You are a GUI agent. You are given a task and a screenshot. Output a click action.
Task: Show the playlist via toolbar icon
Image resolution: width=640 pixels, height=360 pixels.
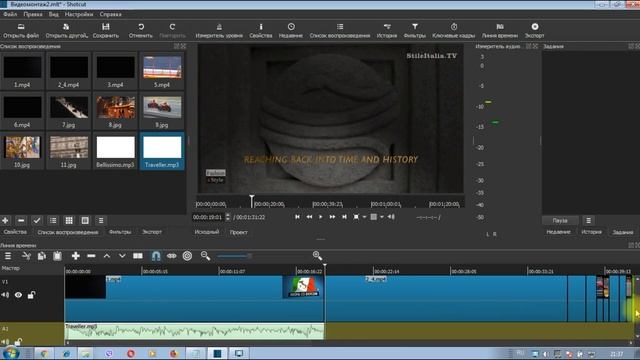point(340,31)
